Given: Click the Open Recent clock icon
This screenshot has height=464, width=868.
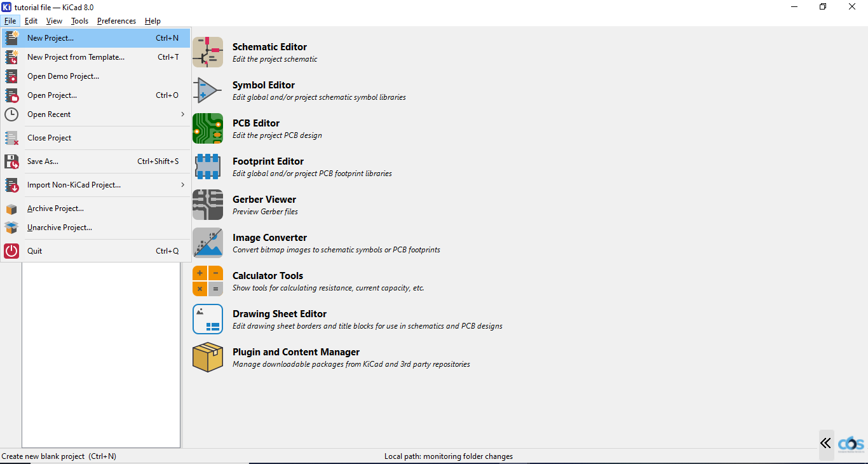Looking at the screenshot, I should [x=11, y=114].
